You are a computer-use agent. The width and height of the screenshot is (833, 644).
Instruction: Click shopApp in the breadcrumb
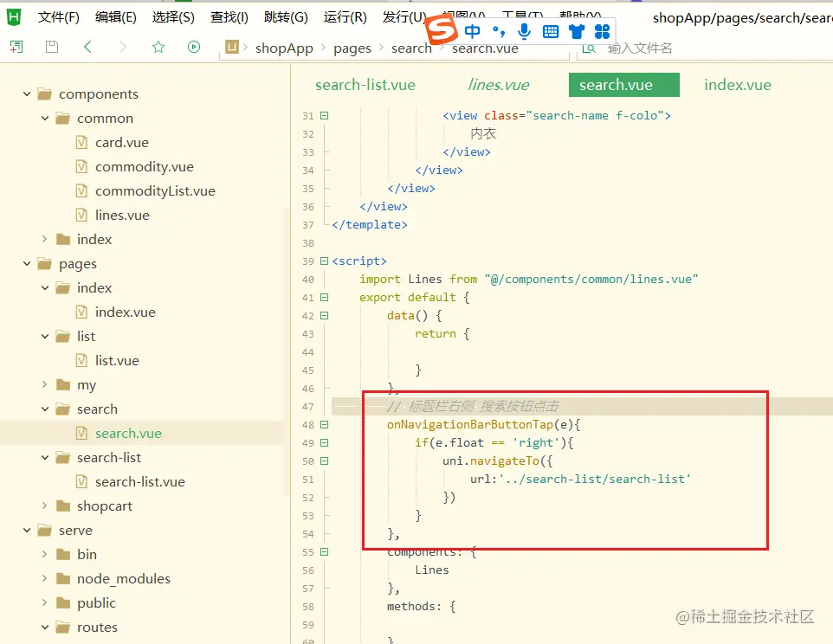284,48
